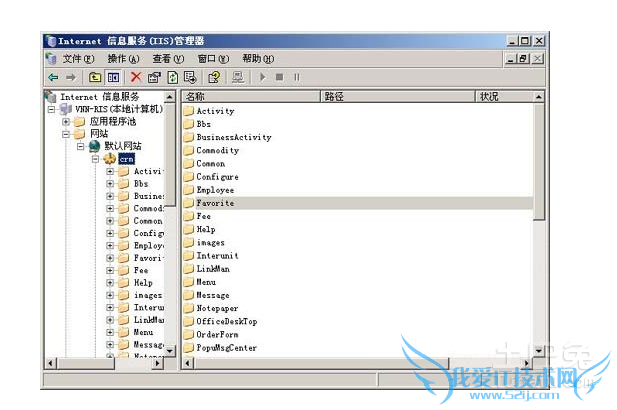
Task: Click the red Delete X icon
Action: pyautogui.click(x=136, y=77)
